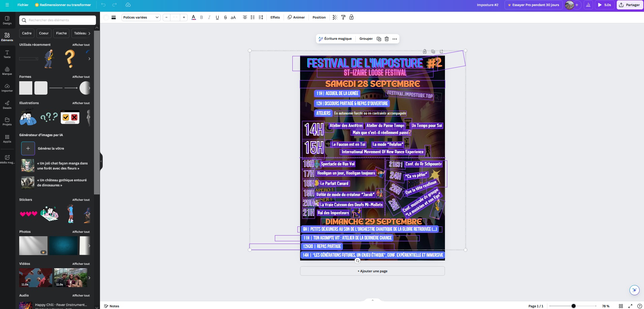The width and height of the screenshot is (644, 309).
Task: Open the Design sidebar panel
Action: [7, 20]
